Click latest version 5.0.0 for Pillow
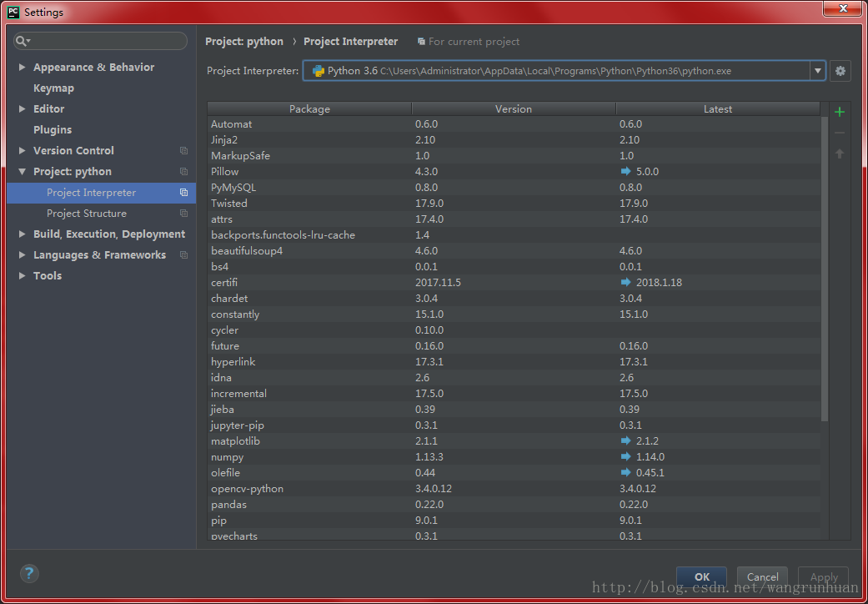 tap(647, 172)
